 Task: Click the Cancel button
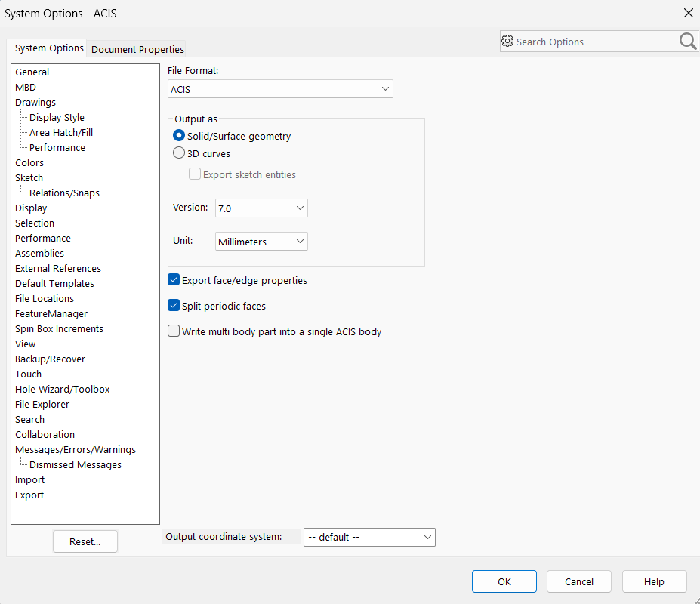point(579,581)
